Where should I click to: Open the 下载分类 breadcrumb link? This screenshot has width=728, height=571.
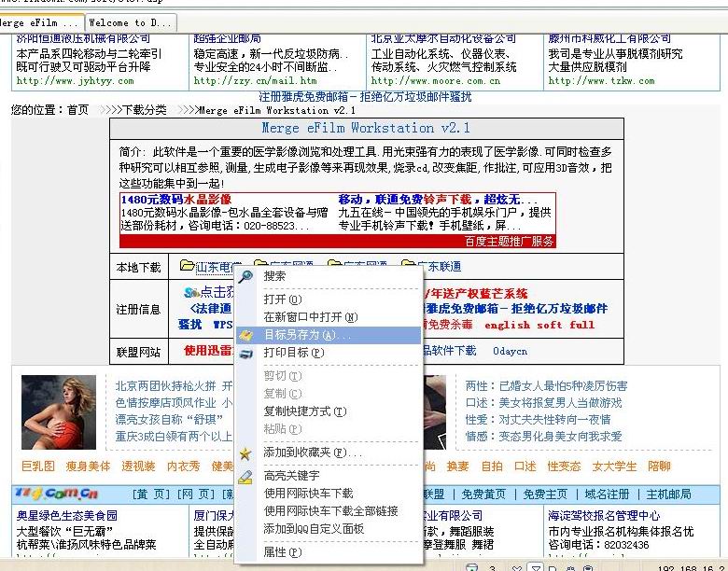tap(145, 110)
